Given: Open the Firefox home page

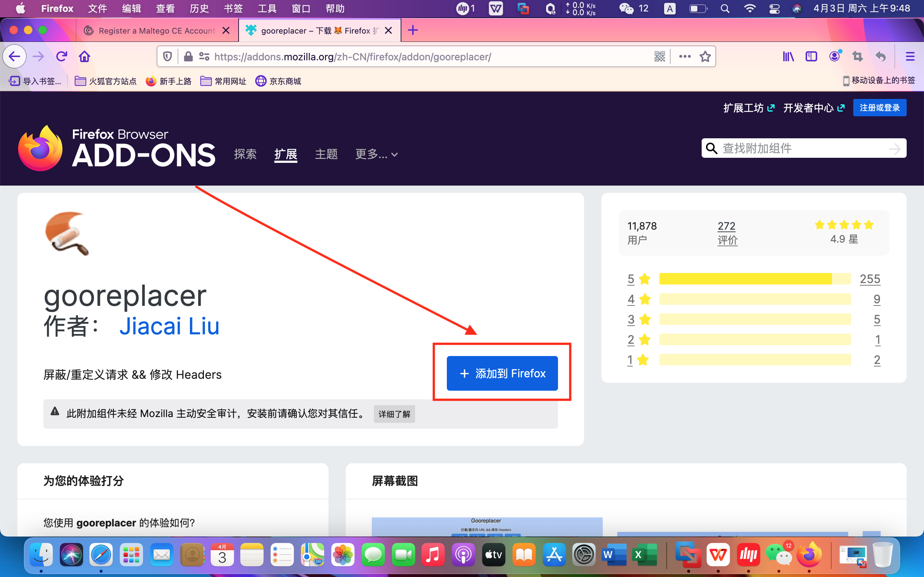Looking at the screenshot, I should [x=84, y=56].
